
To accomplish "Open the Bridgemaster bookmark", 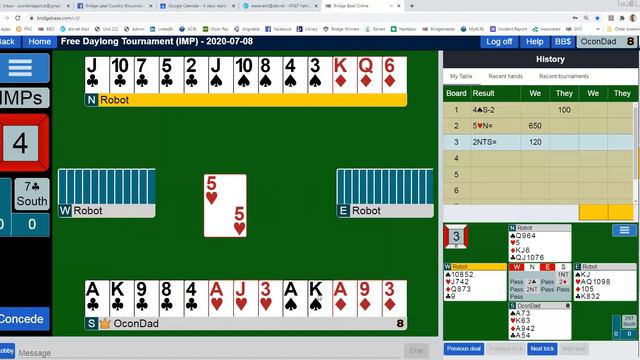I will (440, 29).
